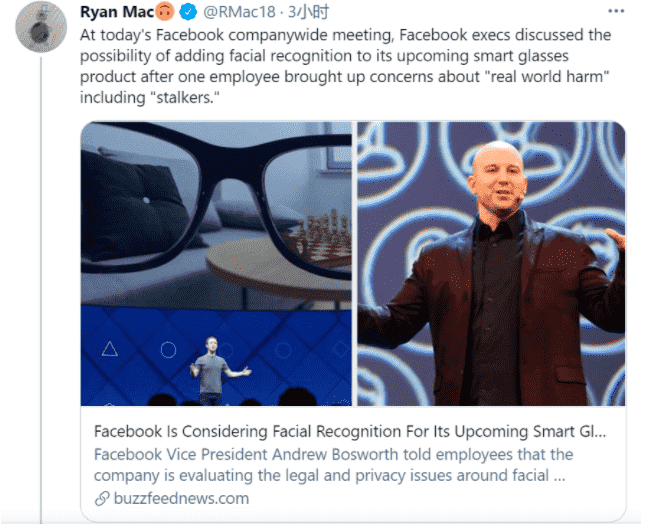The image size is (652, 529).
Task: Click the word "stalkers" in the tweet
Action: pos(183,98)
